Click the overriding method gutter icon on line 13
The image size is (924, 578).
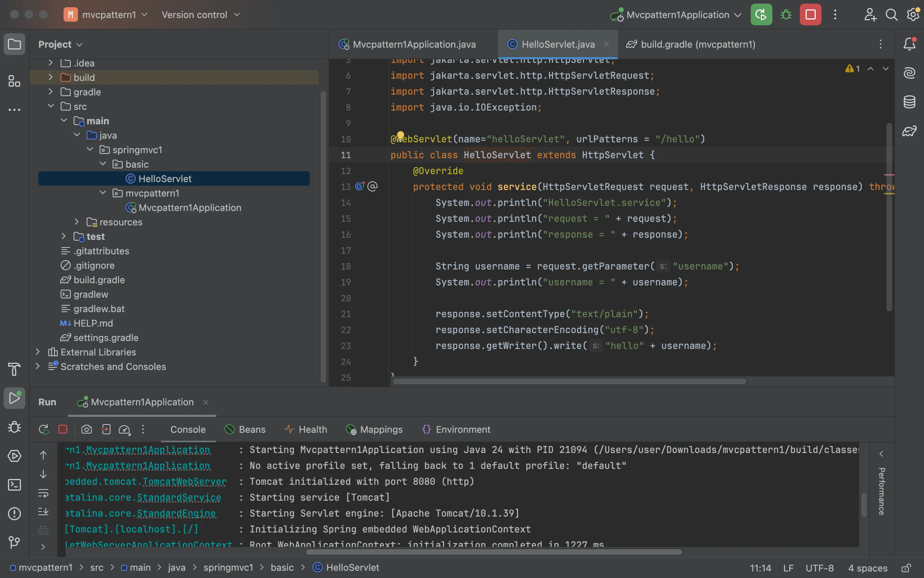[360, 186]
